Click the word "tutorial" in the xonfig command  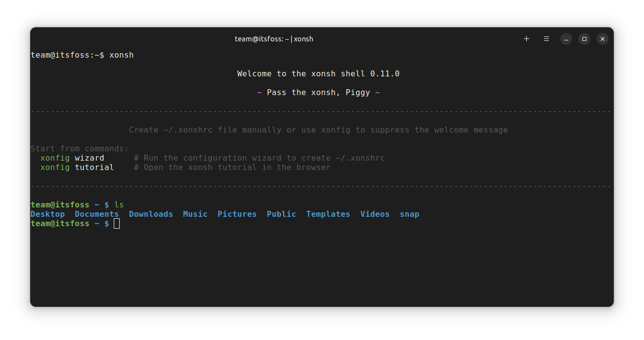[x=94, y=168]
